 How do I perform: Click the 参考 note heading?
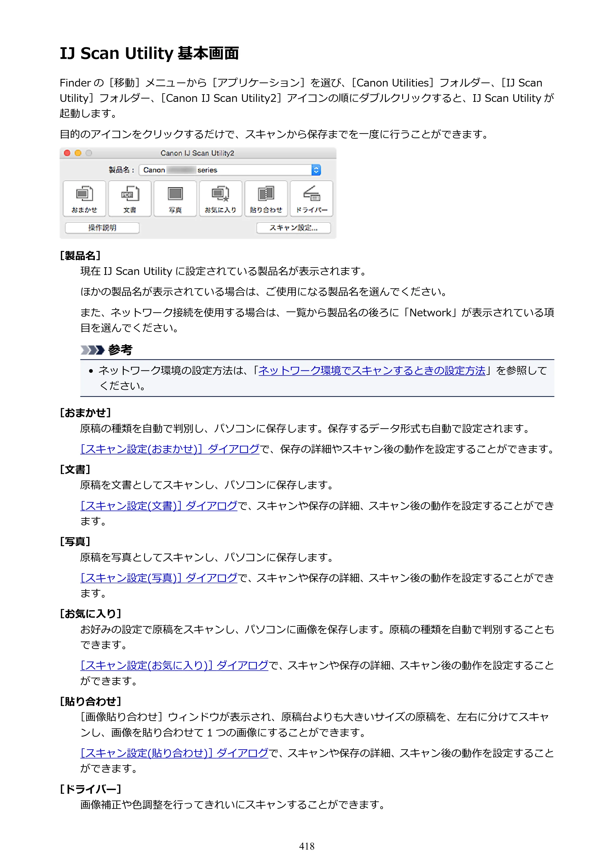point(120,350)
